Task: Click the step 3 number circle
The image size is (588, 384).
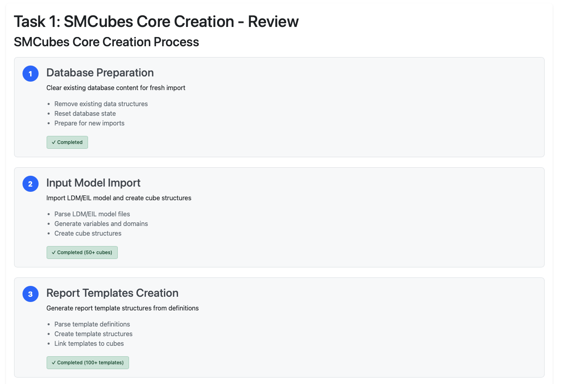Action: coord(31,294)
